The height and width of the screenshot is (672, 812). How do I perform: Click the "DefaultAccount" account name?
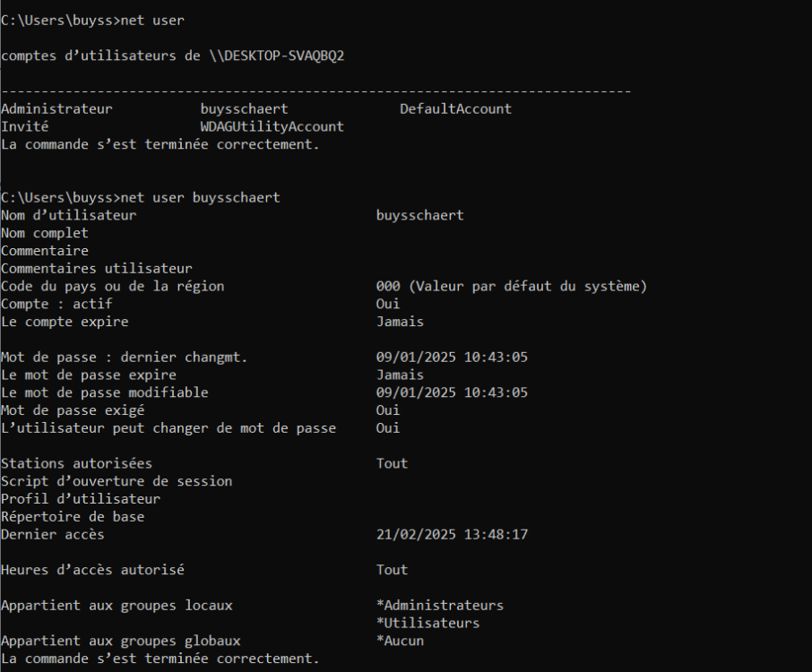(x=455, y=109)
